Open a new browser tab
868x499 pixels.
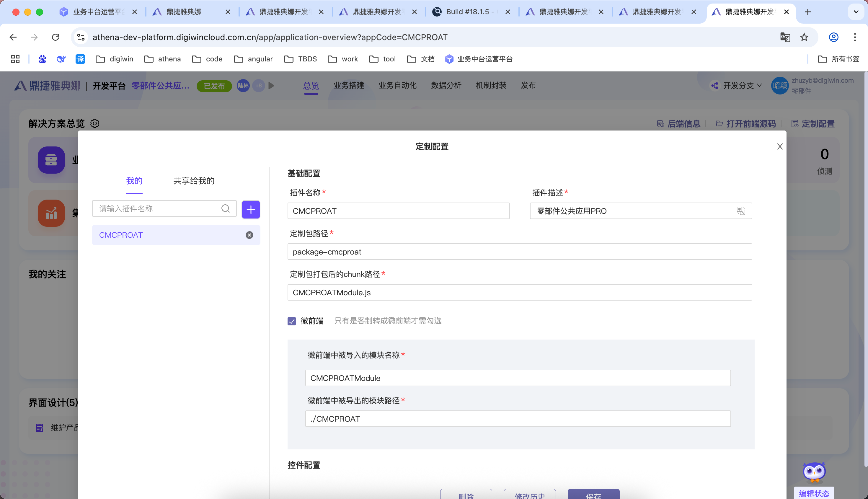pos(808,12)
